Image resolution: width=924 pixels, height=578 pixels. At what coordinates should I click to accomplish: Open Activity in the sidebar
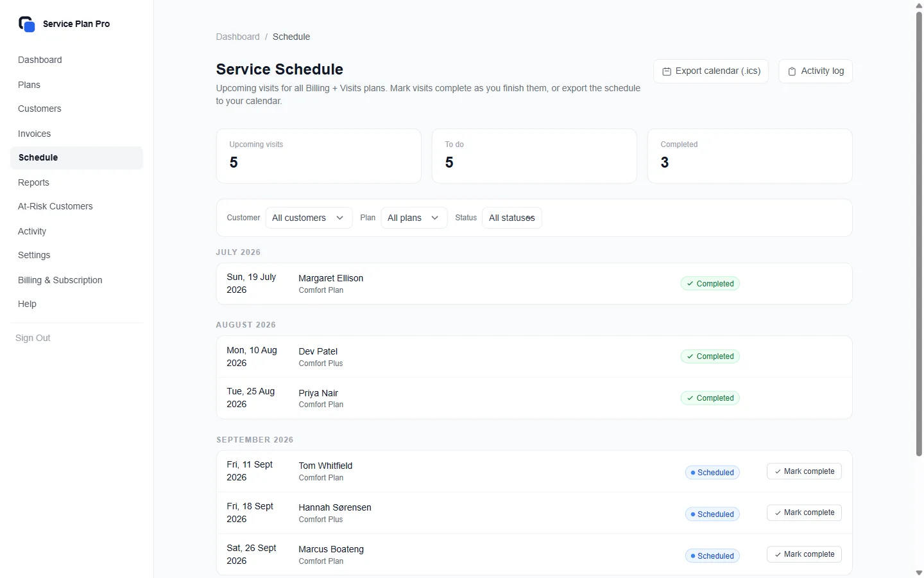click(76, 231)
